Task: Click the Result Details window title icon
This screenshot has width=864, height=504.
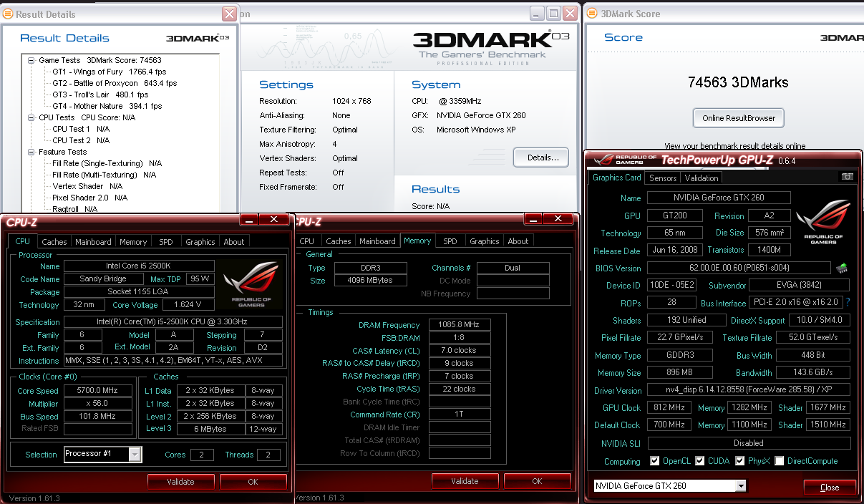Action: [9, 14]
